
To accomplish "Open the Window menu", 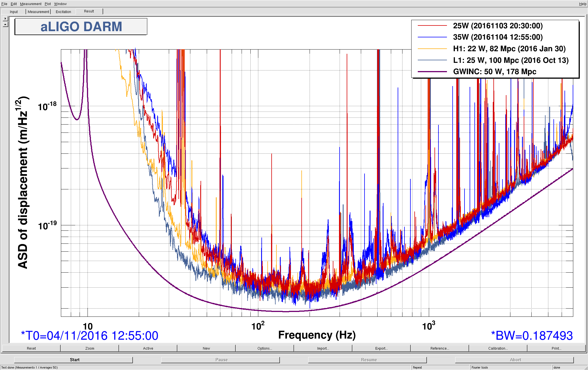I will click(x=60, y=4).
